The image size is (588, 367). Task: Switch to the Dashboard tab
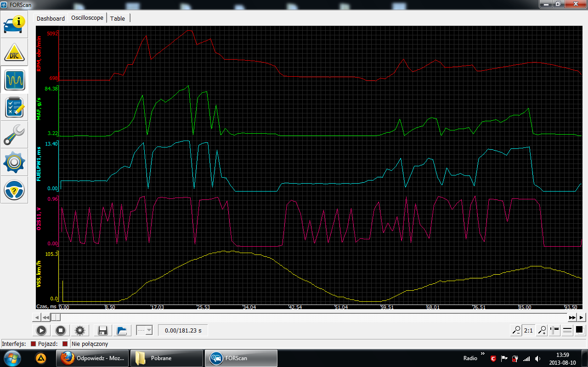pyautogui.click(x=51, y=18)
